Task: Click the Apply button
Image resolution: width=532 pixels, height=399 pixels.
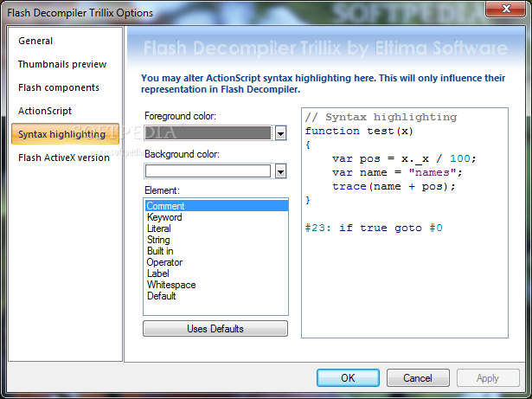Action: (x=488, y=378)
